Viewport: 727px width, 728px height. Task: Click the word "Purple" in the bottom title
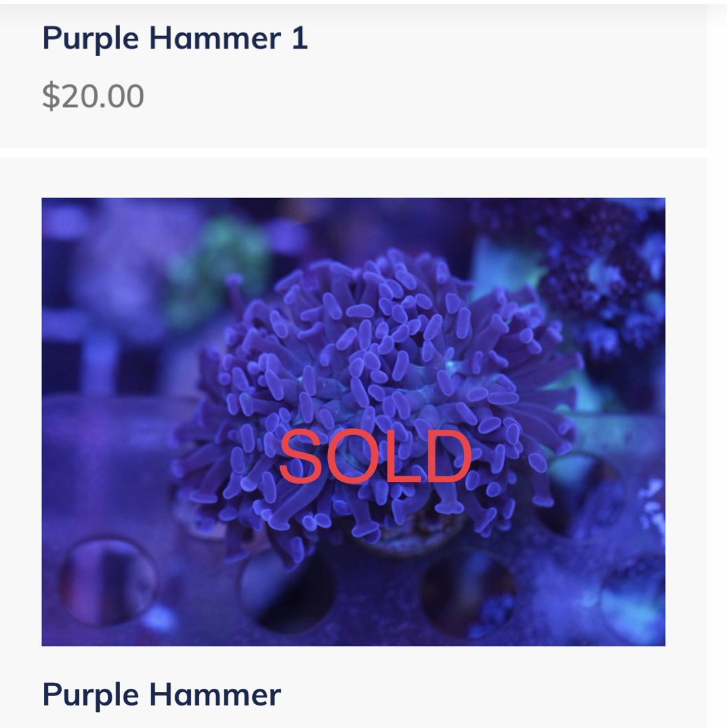click(90, 695)
